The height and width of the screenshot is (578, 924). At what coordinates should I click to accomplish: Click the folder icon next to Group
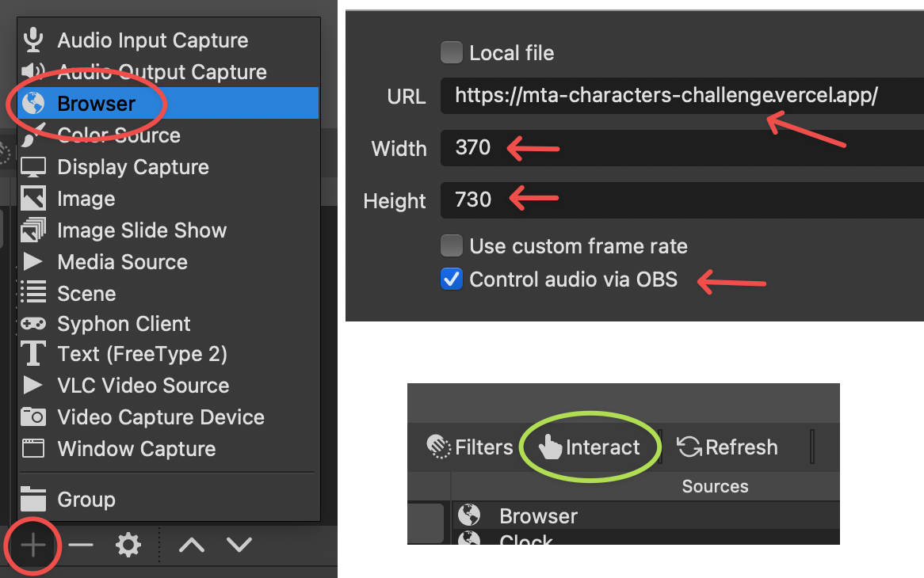tap(33, 499)
